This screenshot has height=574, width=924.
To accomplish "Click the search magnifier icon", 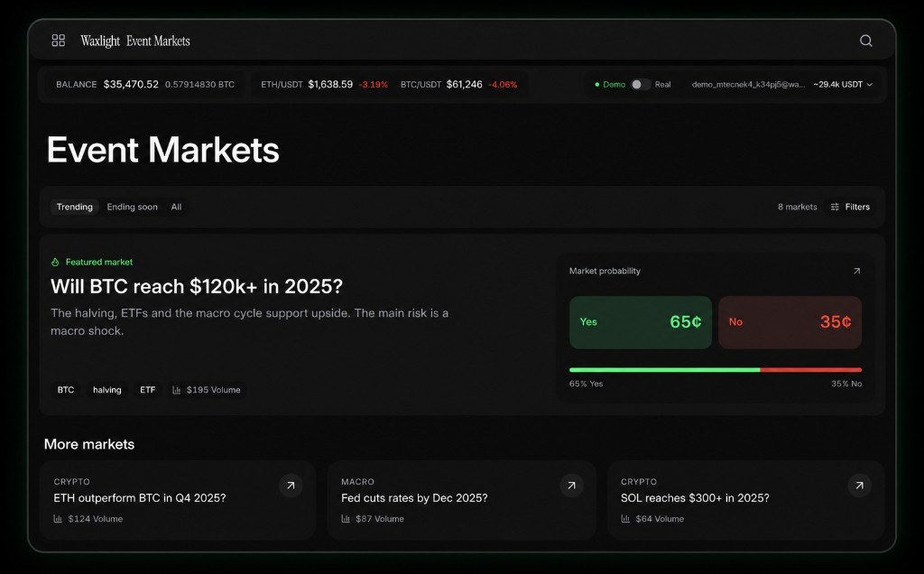I will point(865,41).
